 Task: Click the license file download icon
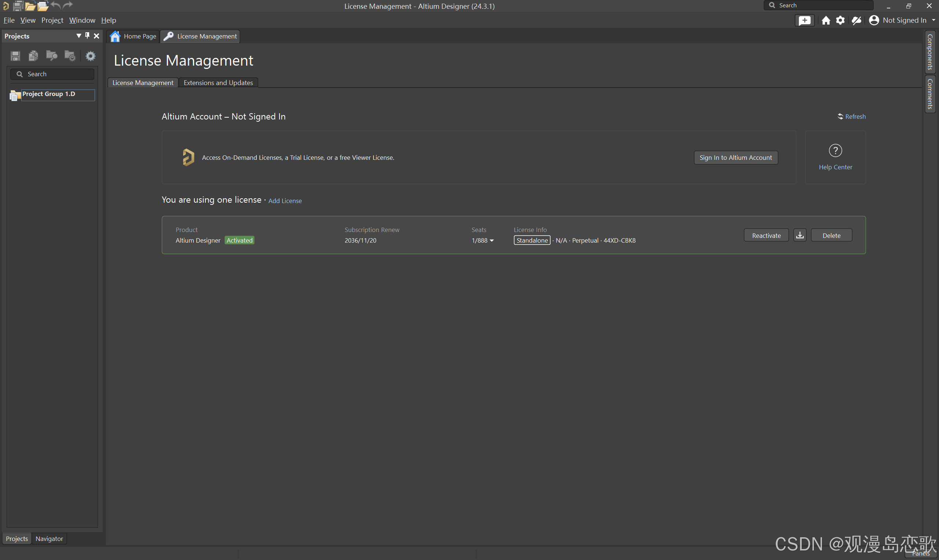[x=800, y=235]
